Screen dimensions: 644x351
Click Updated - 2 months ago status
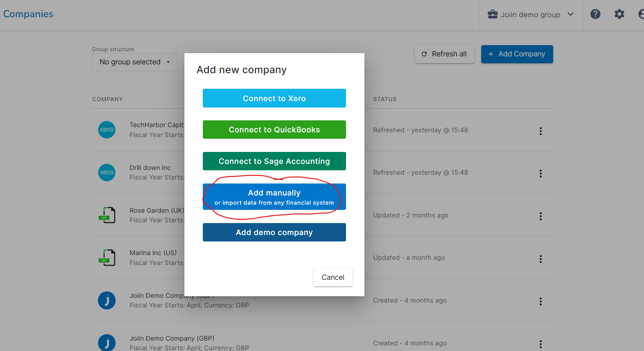(x=411, y=215)
